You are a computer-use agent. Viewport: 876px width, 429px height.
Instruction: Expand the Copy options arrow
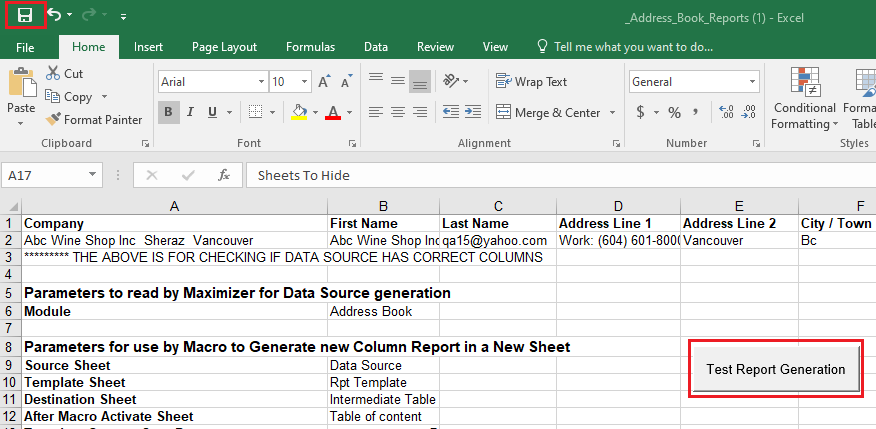click(104, 97)
